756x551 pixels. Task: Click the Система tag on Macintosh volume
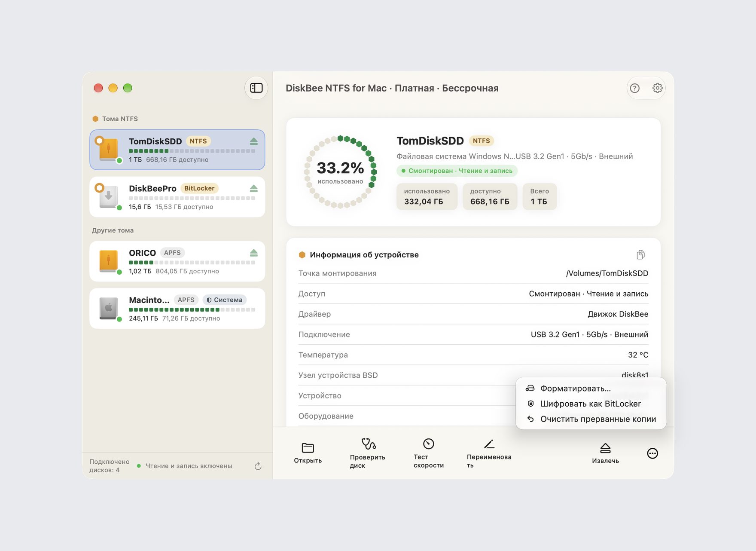pyautogui.click(x=224, y=300)
